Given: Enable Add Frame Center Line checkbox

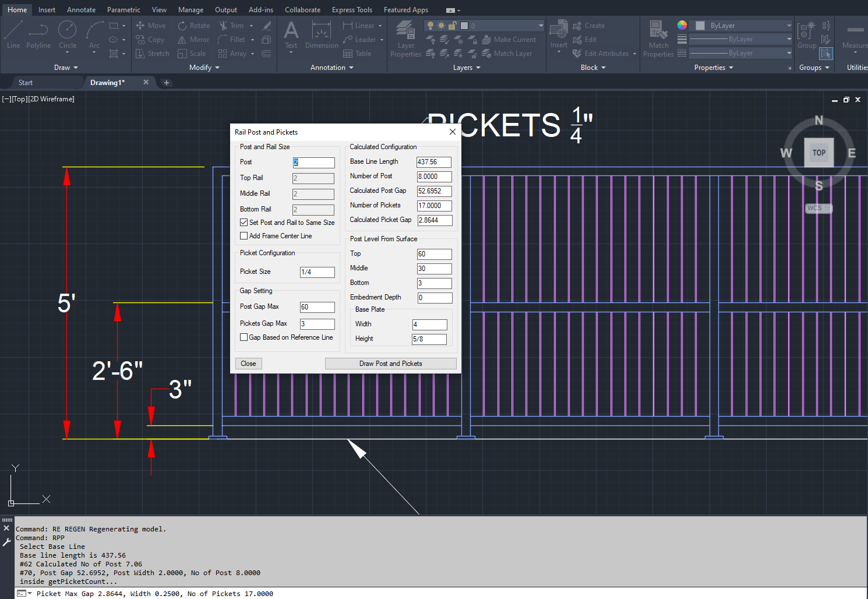Looking at the screenshot, I should coord(244,236).
